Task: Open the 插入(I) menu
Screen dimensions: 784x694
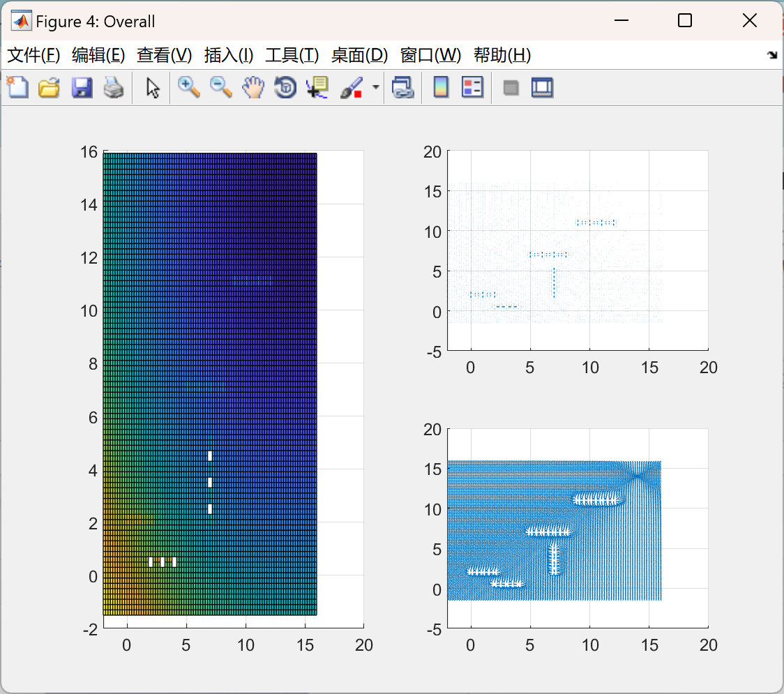Action: coord(229,55)
